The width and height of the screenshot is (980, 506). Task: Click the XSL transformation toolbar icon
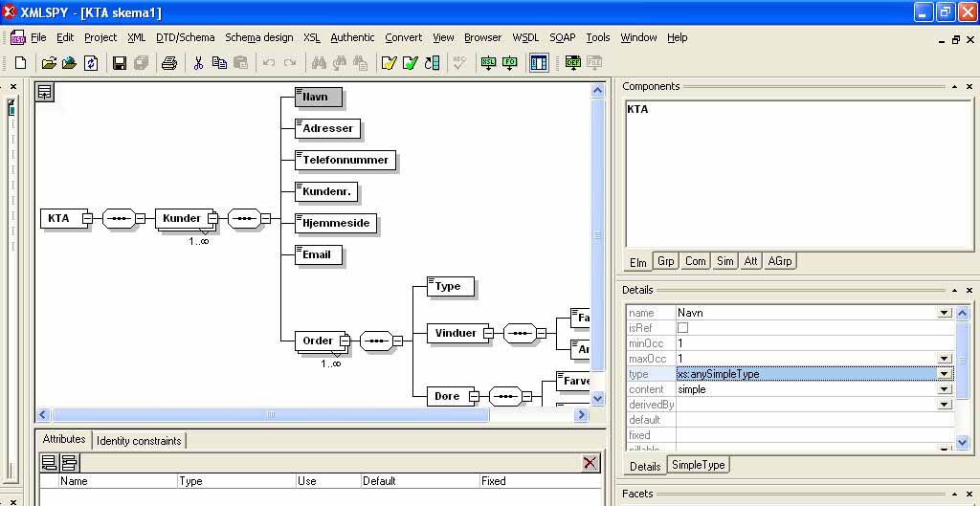488,63
